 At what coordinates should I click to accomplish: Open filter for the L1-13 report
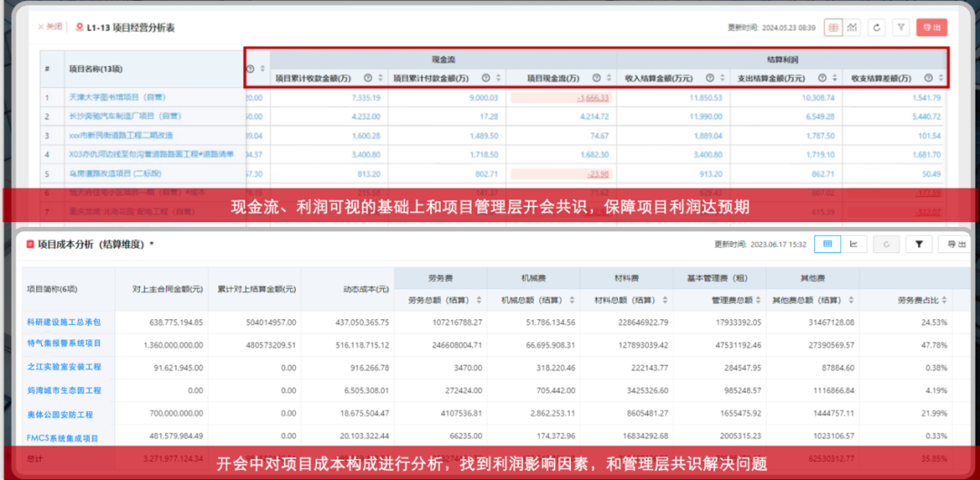tap(900, 27)
